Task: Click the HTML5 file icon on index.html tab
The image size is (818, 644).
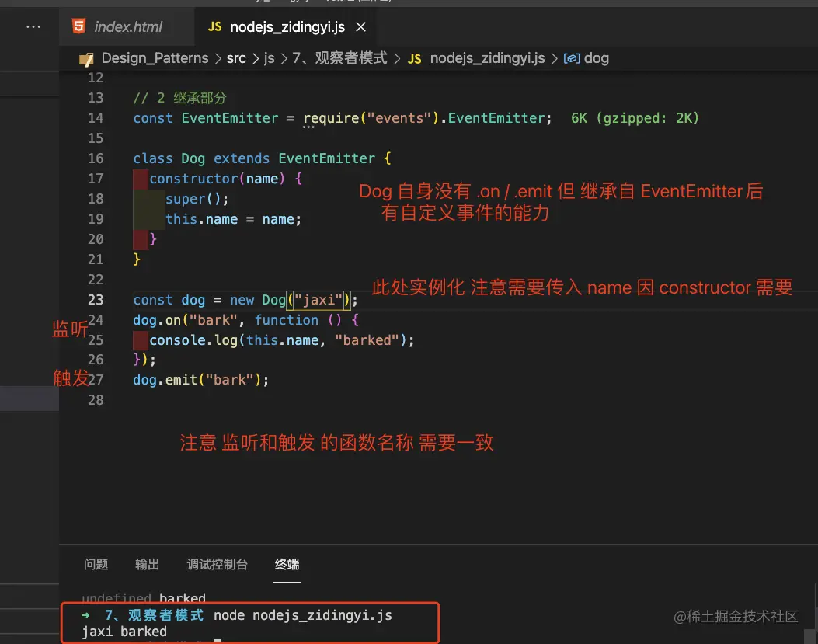Action: tap(78, 26)
